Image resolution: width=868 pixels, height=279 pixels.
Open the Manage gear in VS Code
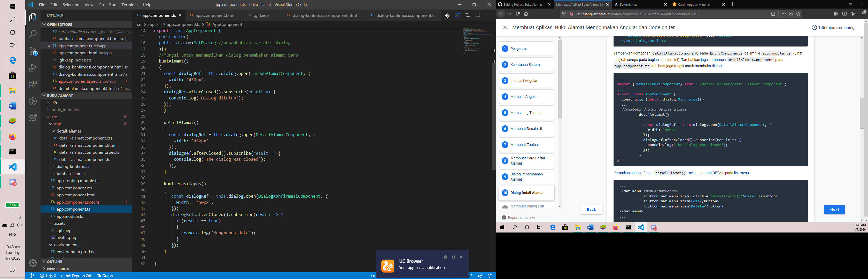pos(33,263)
